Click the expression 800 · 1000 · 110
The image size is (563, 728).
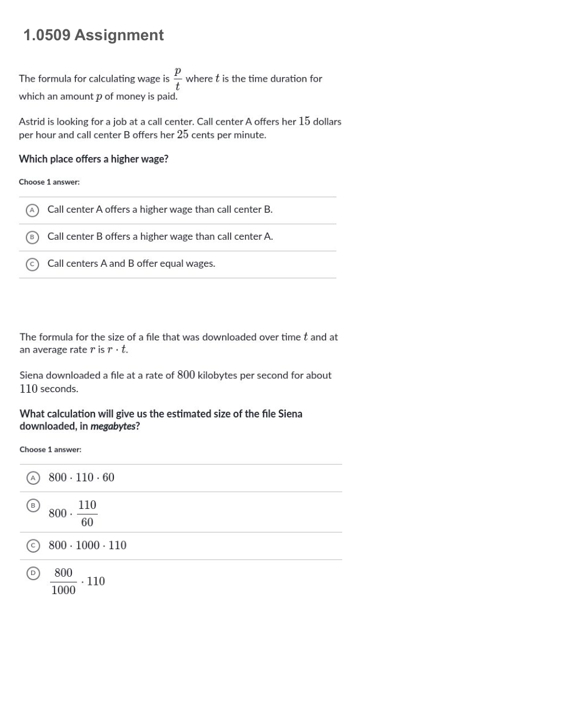coord(87,546)
